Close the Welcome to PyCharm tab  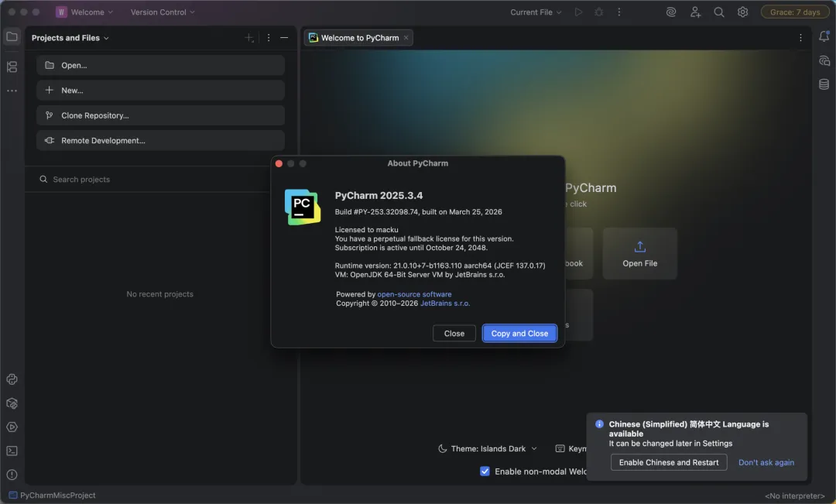coord(406,37)
